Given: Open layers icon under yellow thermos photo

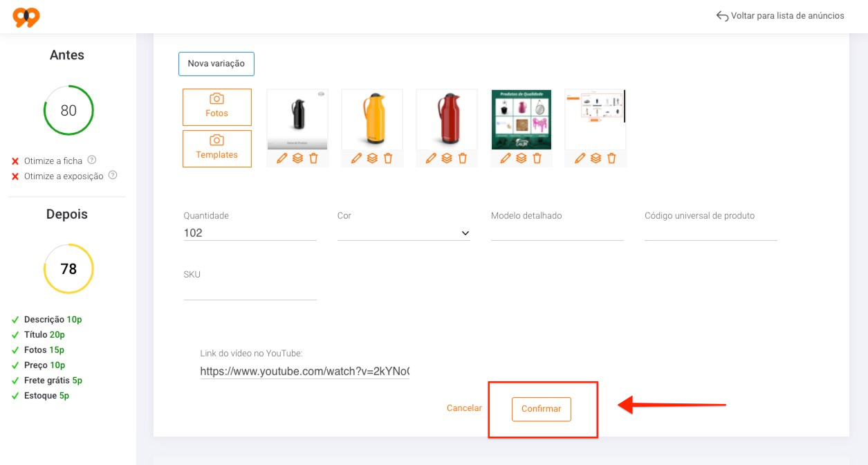Looking at the screenshot, I should pos(372,158).
